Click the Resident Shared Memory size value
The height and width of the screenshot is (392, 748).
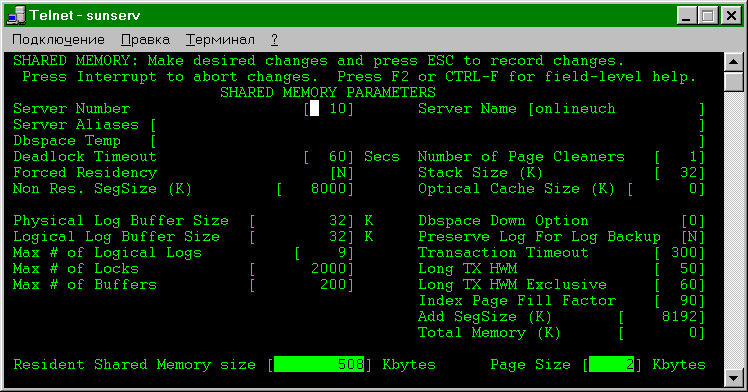pos(319,364)
